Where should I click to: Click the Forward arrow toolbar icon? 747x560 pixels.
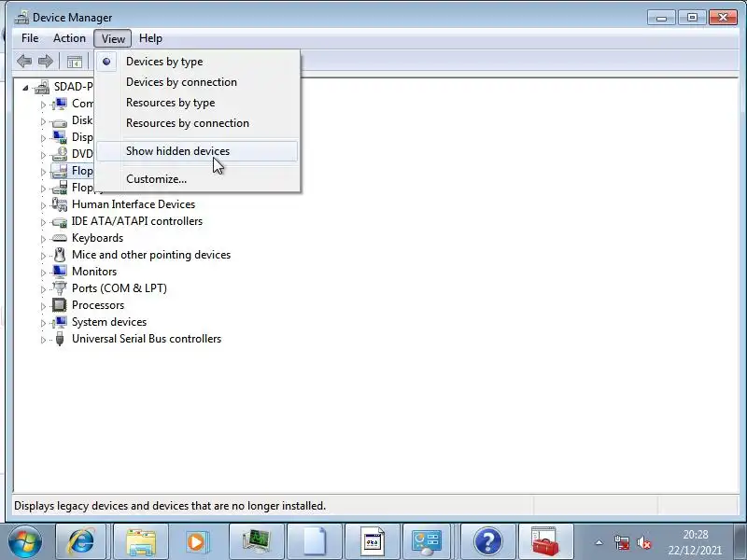pos(46,62)
